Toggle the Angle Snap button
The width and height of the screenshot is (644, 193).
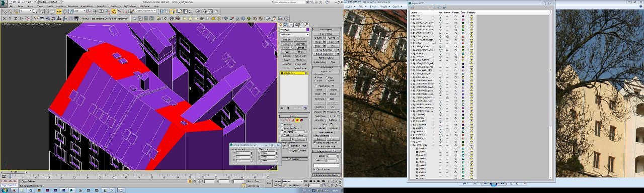[x=114, y=11]
